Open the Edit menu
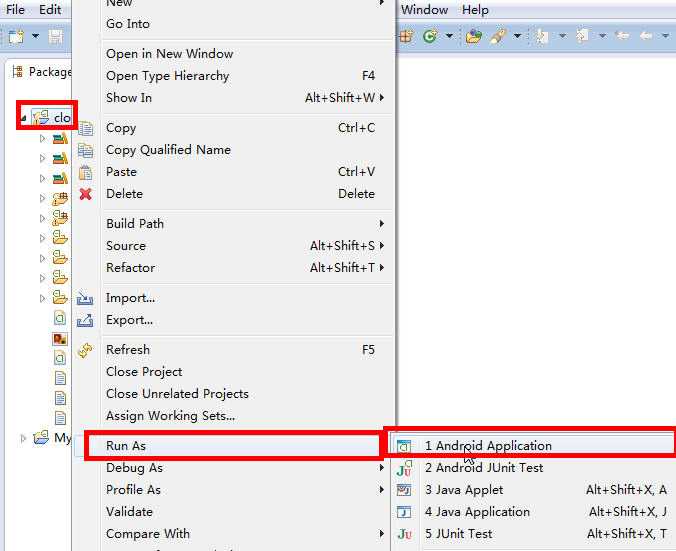Screen dimensions: 676x551 [50, 9]
